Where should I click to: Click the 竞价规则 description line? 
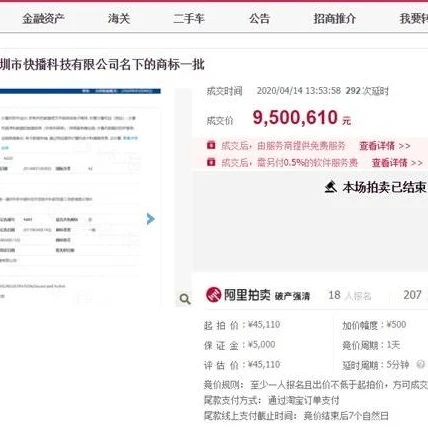(316, 385)
